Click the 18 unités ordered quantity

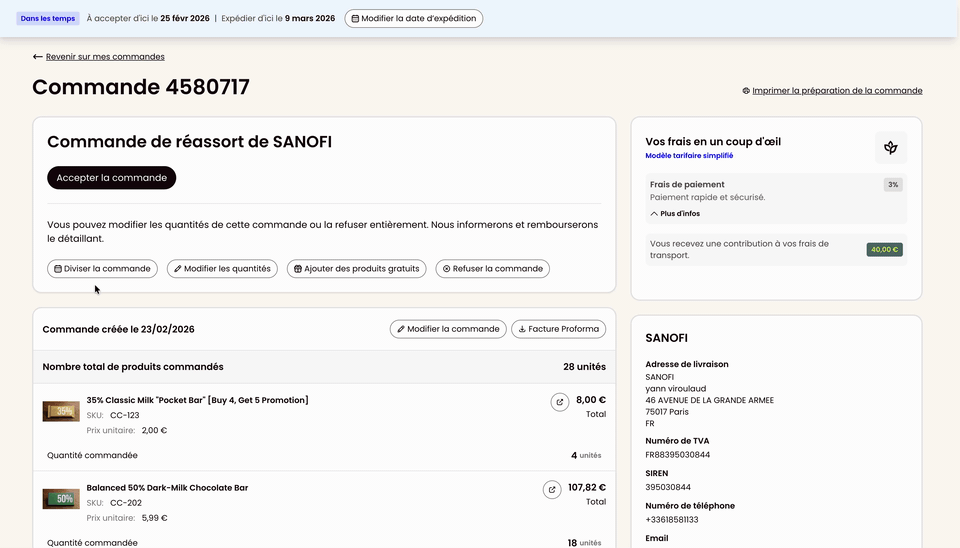(x=584, y=543)
